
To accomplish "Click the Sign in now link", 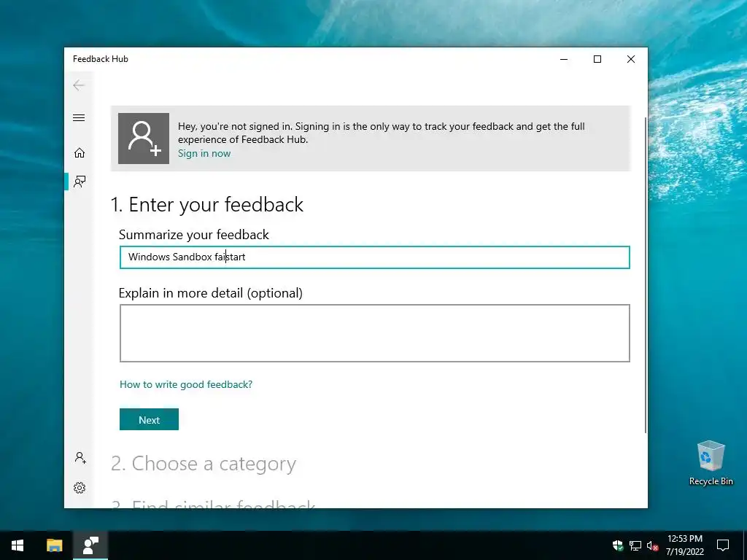I will (204, 153).
